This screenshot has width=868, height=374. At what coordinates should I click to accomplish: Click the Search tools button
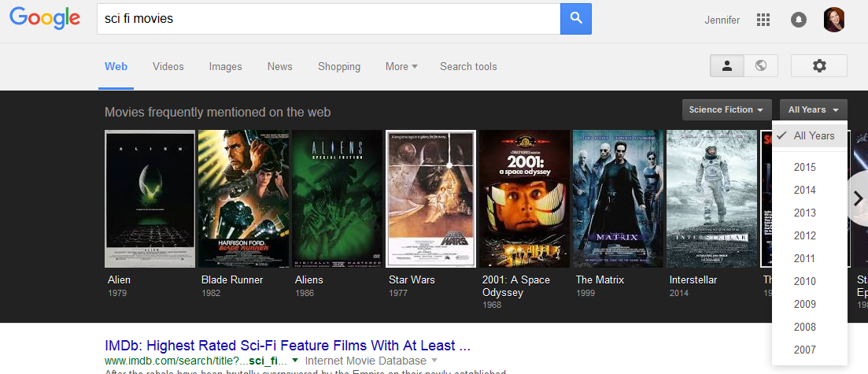tap(468, 67)
